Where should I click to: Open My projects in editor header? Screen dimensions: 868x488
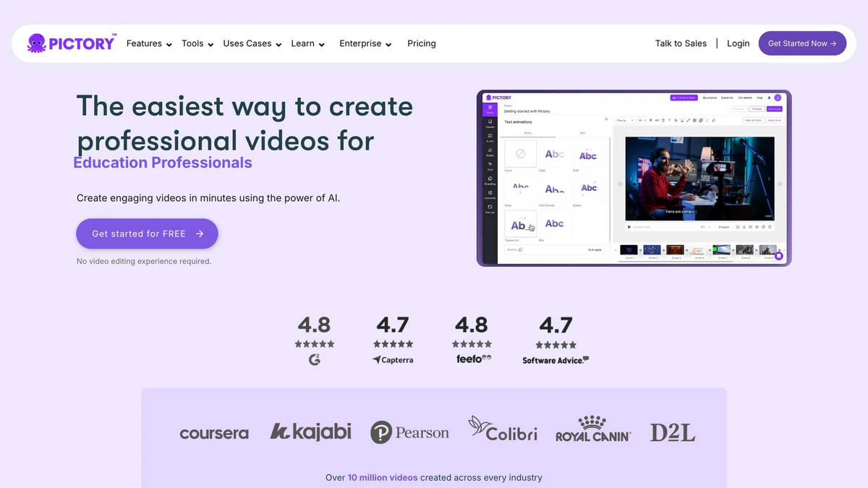(710, 98)
